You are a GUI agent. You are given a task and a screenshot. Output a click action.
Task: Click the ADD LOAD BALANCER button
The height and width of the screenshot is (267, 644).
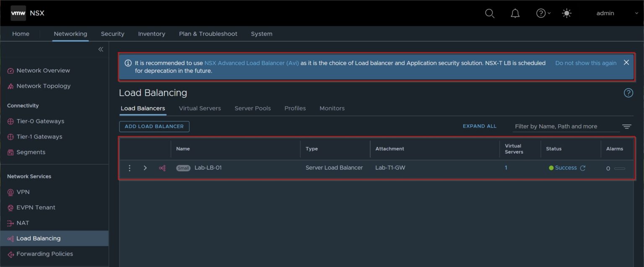tap(154, 126)
